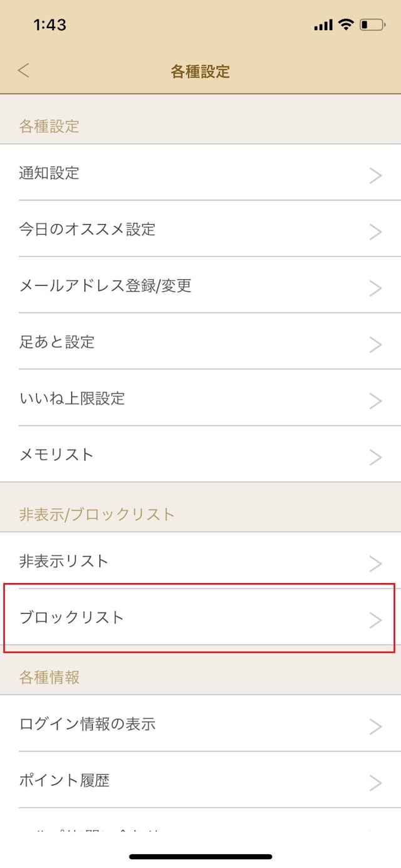Image resolution: width=401 pixels, height=868 pixels.
Task: Tap the Wi-Fi status icon
Action: pyautogui.click(x=345, y=25)
